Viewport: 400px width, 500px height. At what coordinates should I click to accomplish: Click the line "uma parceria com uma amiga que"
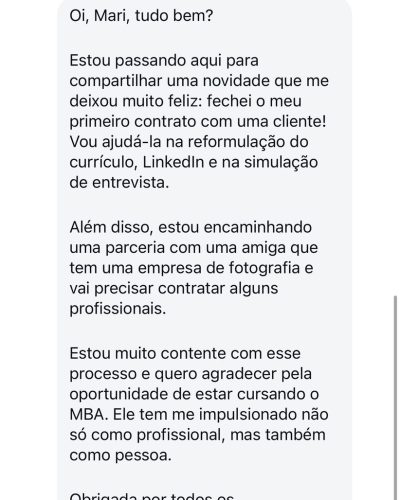tap(194, 248)
